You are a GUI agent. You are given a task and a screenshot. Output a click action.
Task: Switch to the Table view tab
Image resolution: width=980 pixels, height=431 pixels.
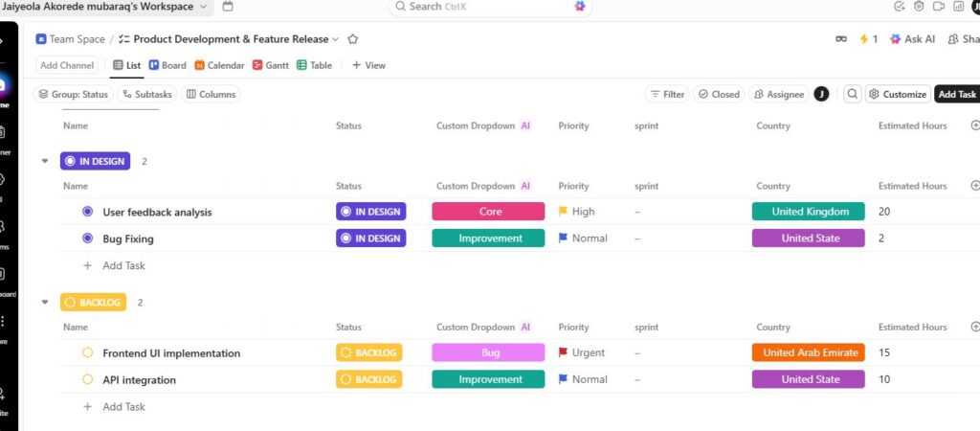click(x=314, y=65)
